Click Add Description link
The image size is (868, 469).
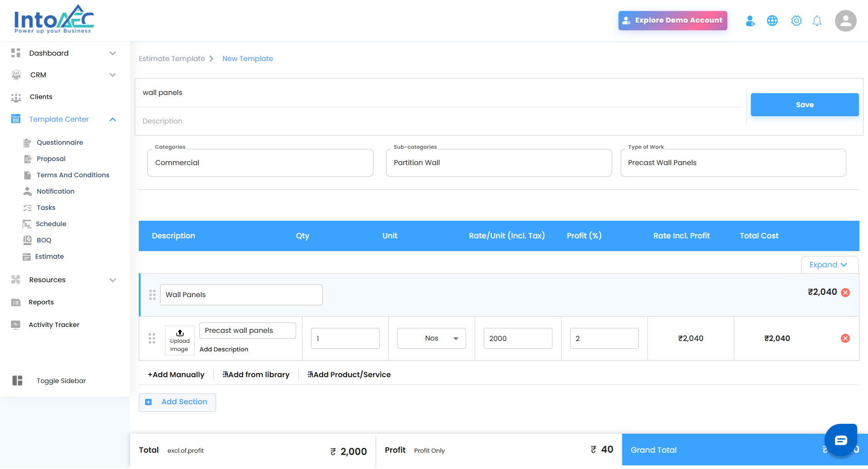click(x=224, y=349)
